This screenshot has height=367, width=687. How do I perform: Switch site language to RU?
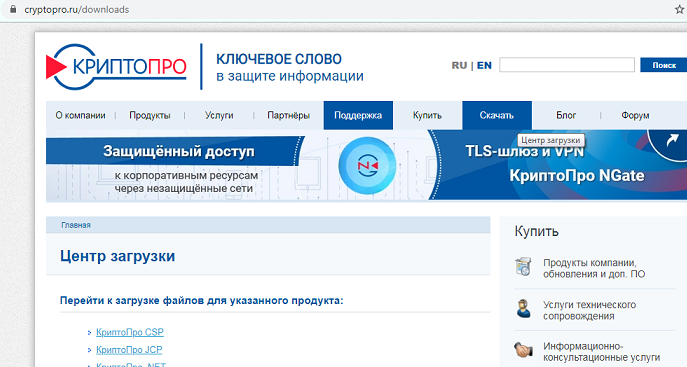pos(459,65)
